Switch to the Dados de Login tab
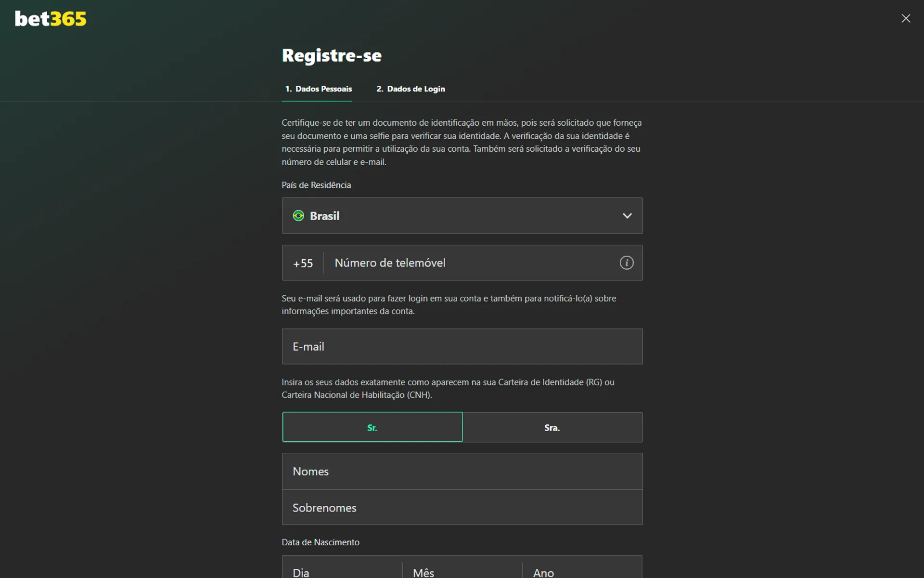Viewport: 924px width, 578px height. 411,89
